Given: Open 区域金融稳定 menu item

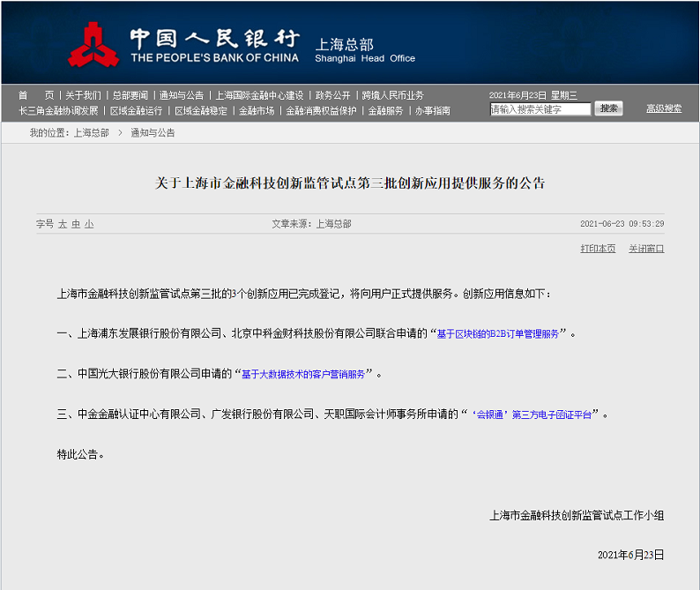Looking at the screenshot, I should tap(201, 110).
